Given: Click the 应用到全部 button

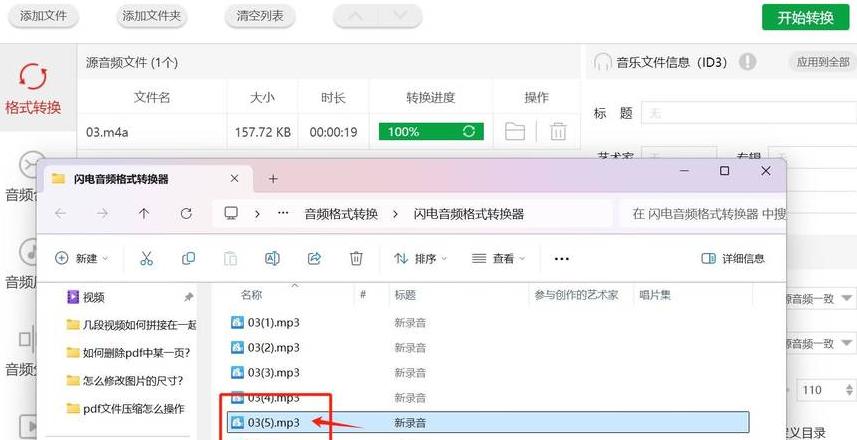Looking at the screenshot, I should click(823, 62).
